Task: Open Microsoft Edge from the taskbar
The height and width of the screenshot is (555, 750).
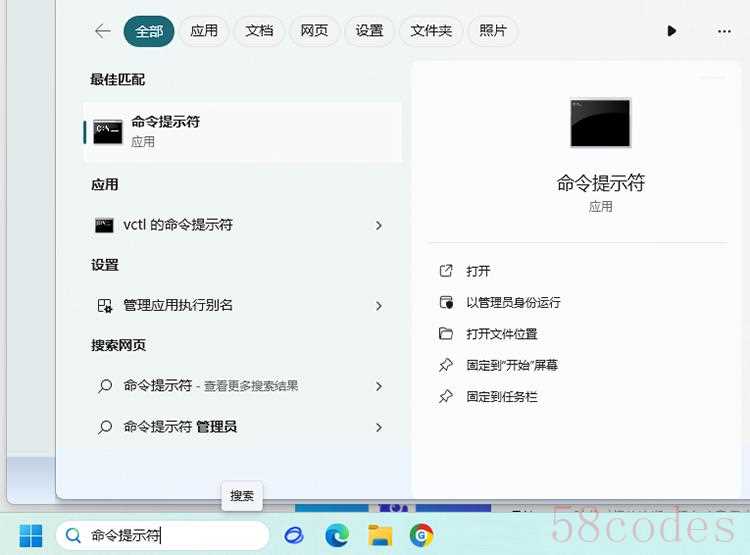Action: tap(337, 535)
